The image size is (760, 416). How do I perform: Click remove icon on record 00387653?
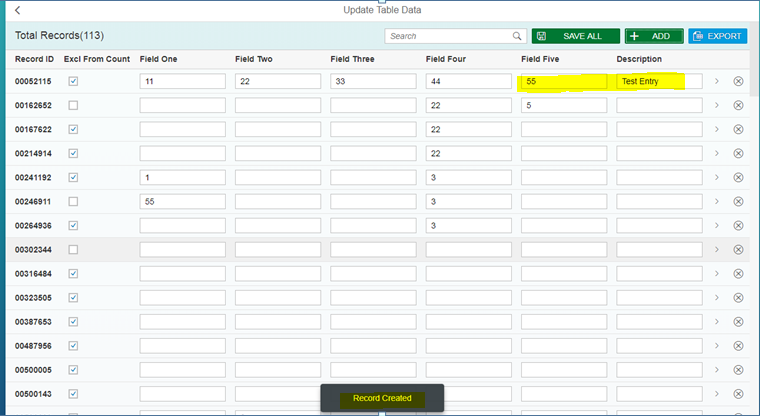pos(738,321)
